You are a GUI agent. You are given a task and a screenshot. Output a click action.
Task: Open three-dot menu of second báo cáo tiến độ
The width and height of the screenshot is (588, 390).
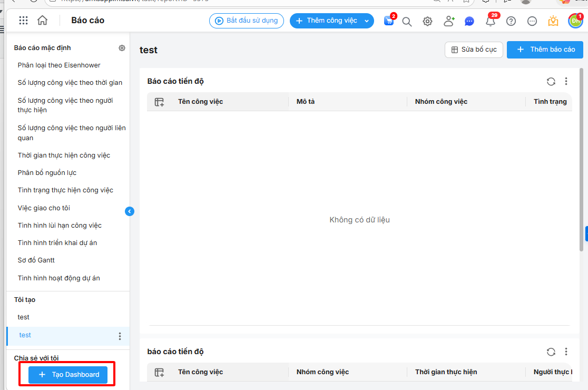click(566, 352)
